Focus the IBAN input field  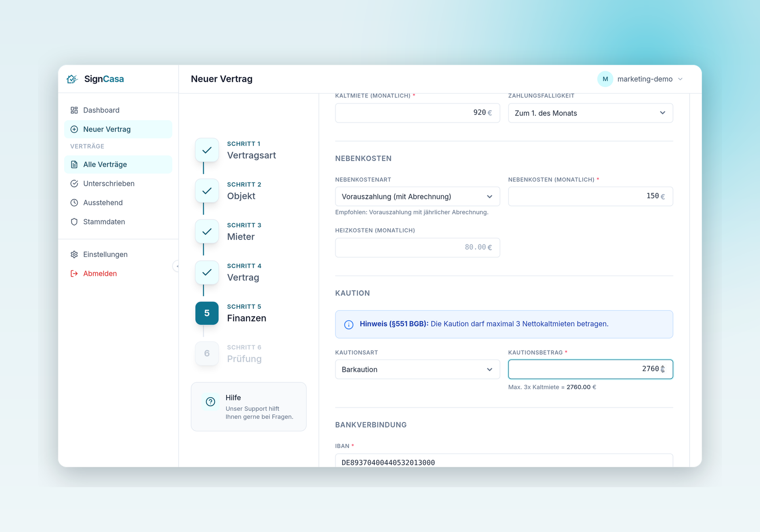[504, 461]
